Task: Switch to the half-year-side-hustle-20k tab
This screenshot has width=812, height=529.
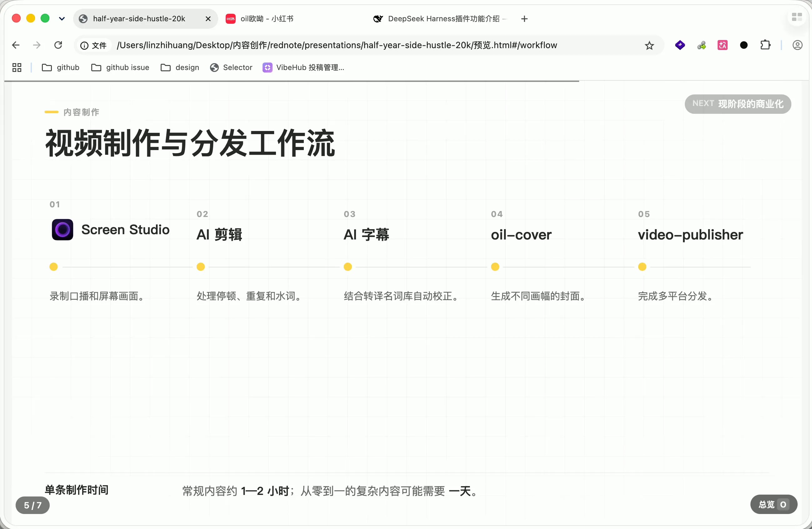Action: (145, 19)
